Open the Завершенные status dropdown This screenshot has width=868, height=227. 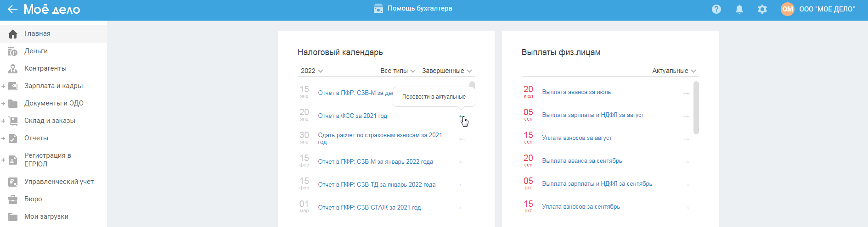(447, 71)
